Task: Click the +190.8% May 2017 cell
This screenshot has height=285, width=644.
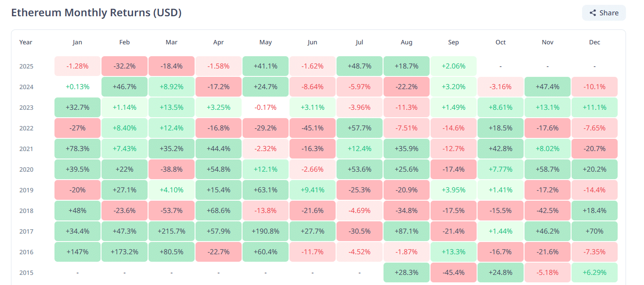Action: [x=265, y=231]
